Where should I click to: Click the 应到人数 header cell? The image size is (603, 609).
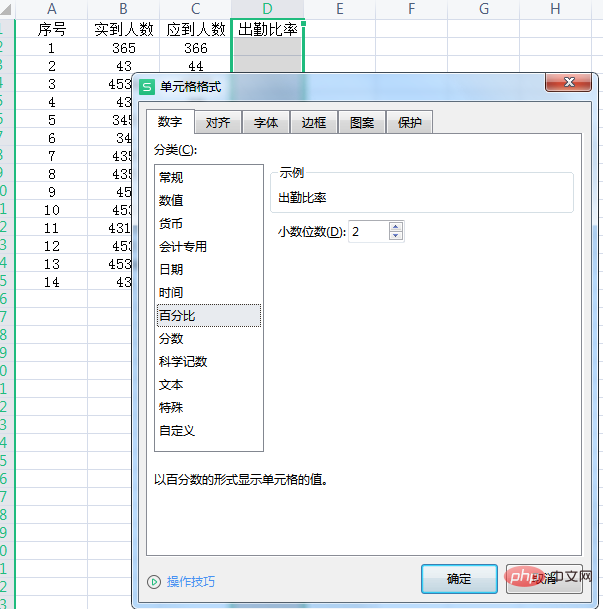195,29
